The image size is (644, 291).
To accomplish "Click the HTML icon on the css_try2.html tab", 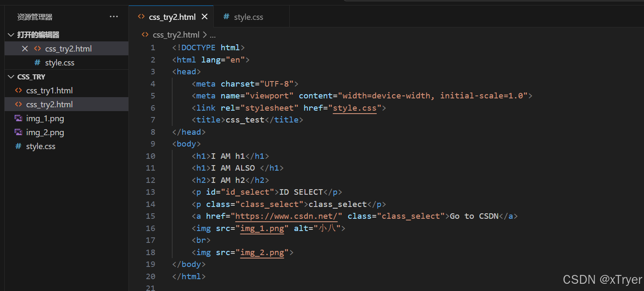I will (x=141, y=17).
